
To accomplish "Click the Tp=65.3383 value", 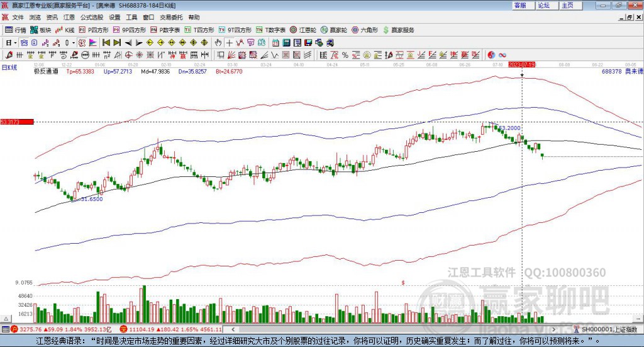I will 80,71.
